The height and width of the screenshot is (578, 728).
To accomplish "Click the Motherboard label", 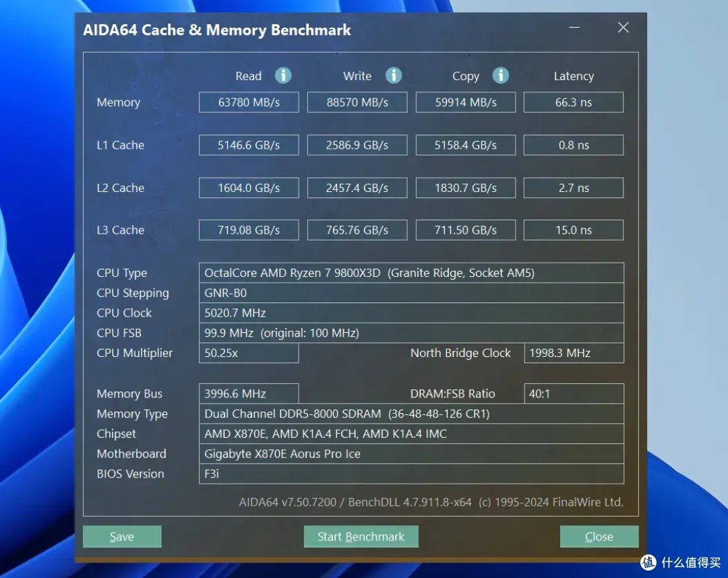I will coord(131,453).
